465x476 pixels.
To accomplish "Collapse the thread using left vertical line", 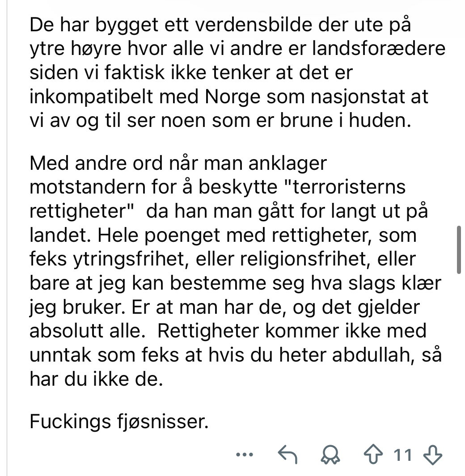I will (x=7, y=238).
